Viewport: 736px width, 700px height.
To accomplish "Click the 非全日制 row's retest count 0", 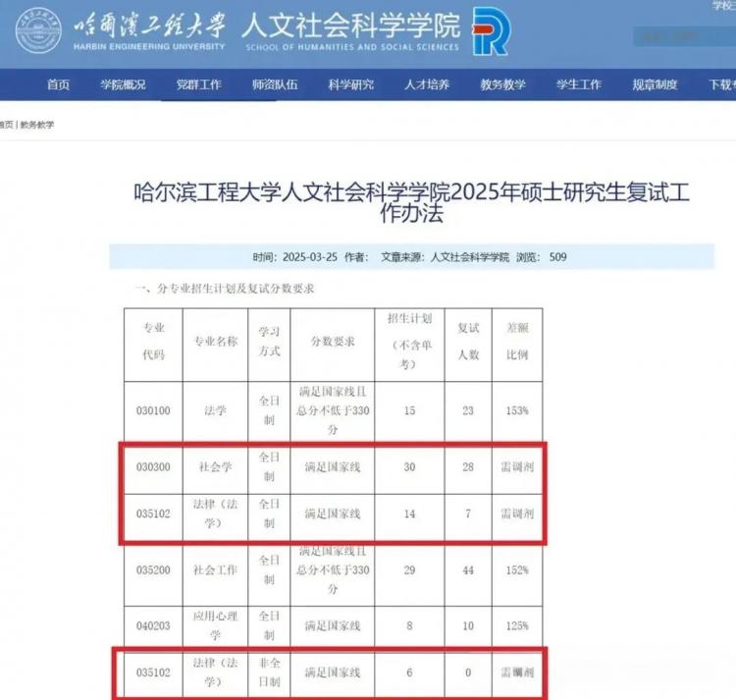I will pos(468,673).
